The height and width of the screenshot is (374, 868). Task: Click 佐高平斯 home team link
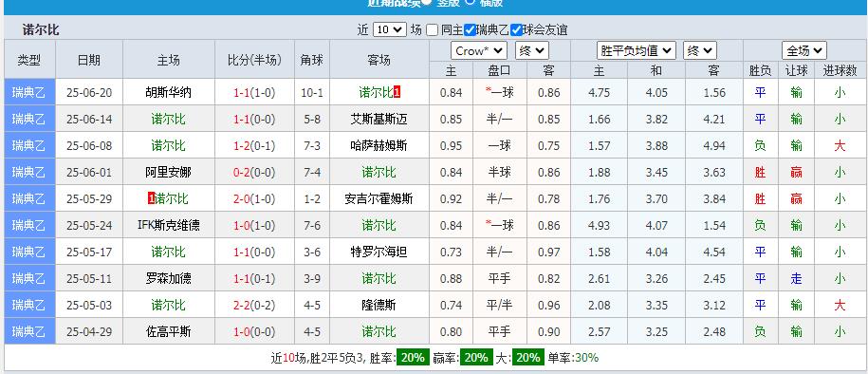pyautogui.click(x=168, y=332)
